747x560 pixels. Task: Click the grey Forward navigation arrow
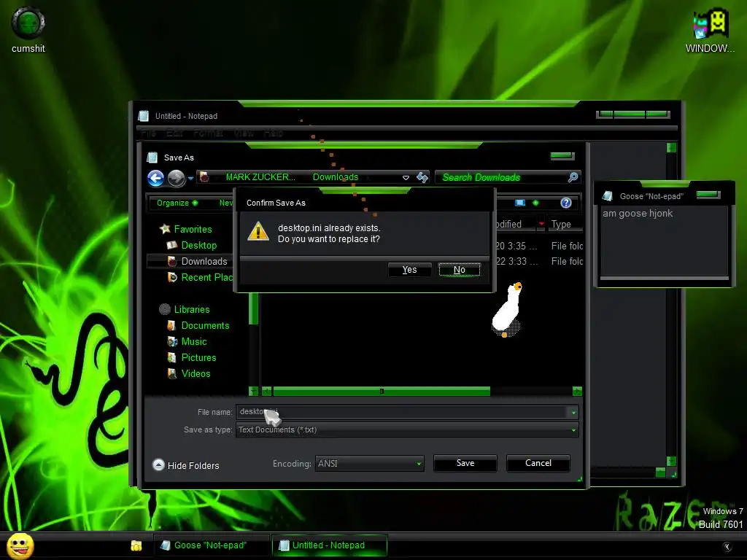click(x=176, y=178)
